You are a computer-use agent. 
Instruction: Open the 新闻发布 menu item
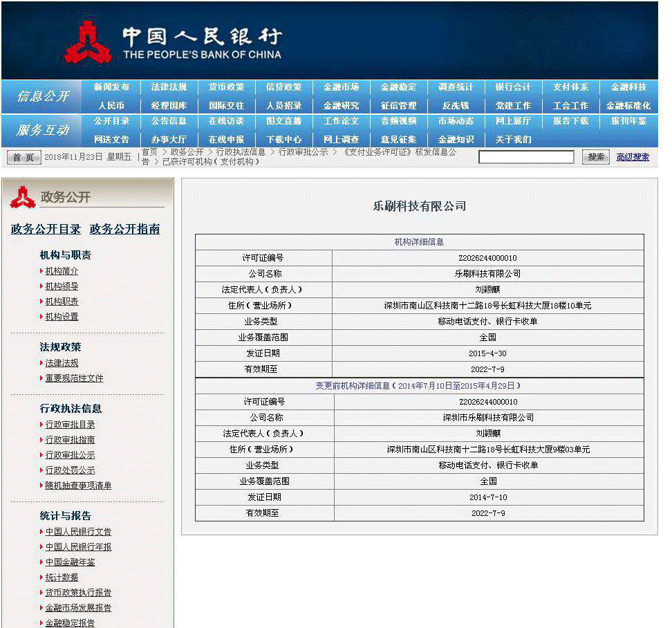pos(112,87)
